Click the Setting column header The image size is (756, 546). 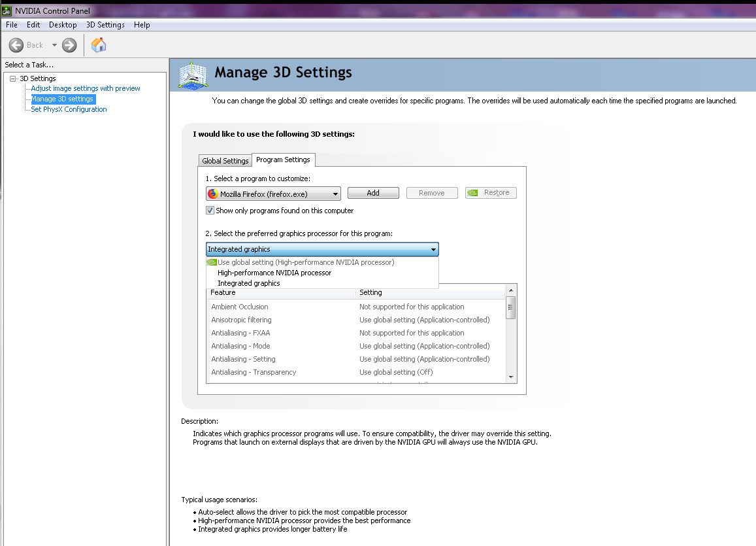click(430, 293)
